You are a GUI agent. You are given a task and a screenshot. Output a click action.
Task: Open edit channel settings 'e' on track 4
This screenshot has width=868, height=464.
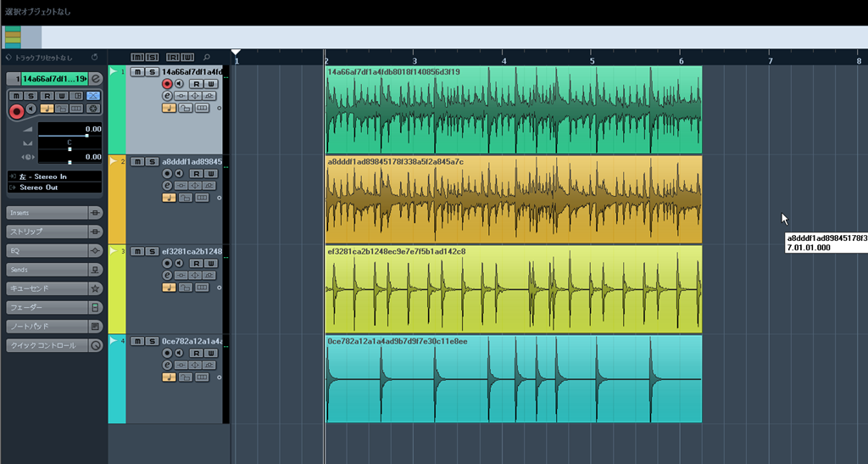[x=167, y=365]
